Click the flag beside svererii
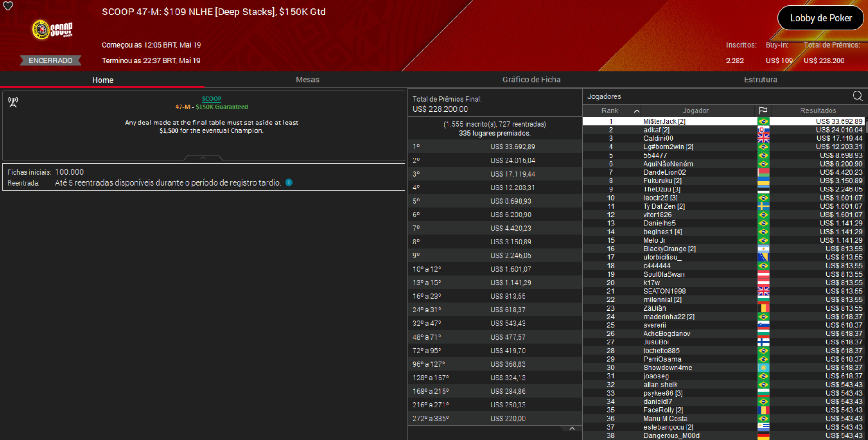Viewport: 868px width, 440px height. click(x=763, y=325)
